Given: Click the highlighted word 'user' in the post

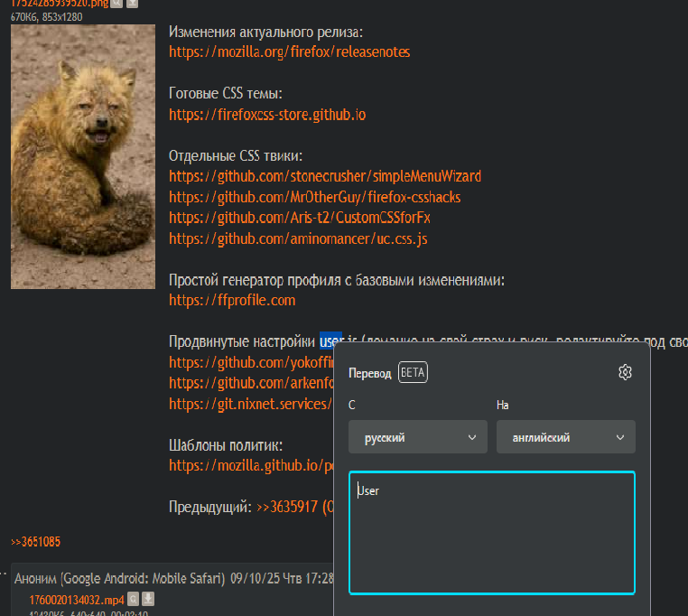Looking at the screenshot, I should click(330, 341).
